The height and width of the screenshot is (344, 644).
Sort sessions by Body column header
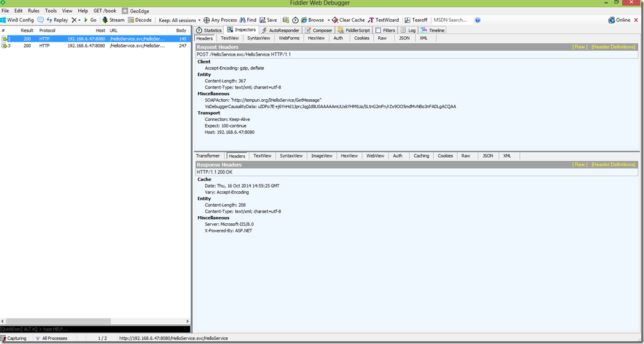pos(181,31)
